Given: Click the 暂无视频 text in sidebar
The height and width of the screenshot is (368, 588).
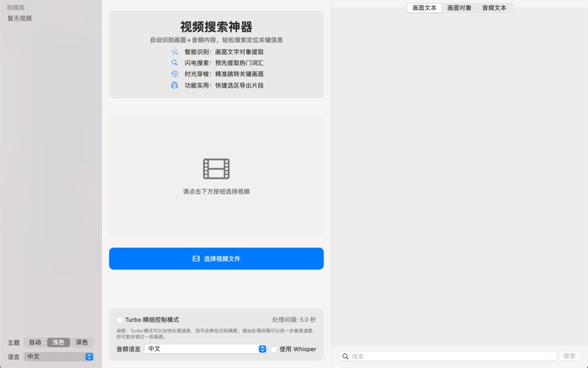Looking at the screenshot, I should (x=20, y=18).
